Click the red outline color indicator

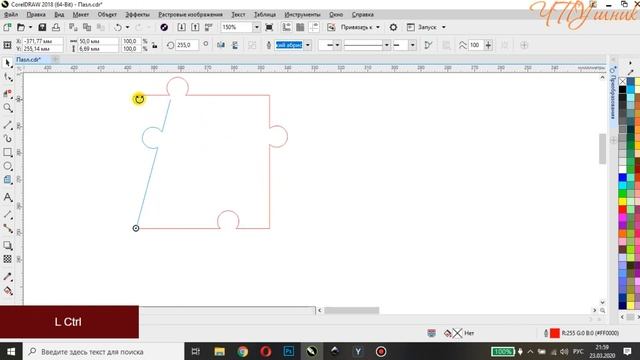pos(555,333)
